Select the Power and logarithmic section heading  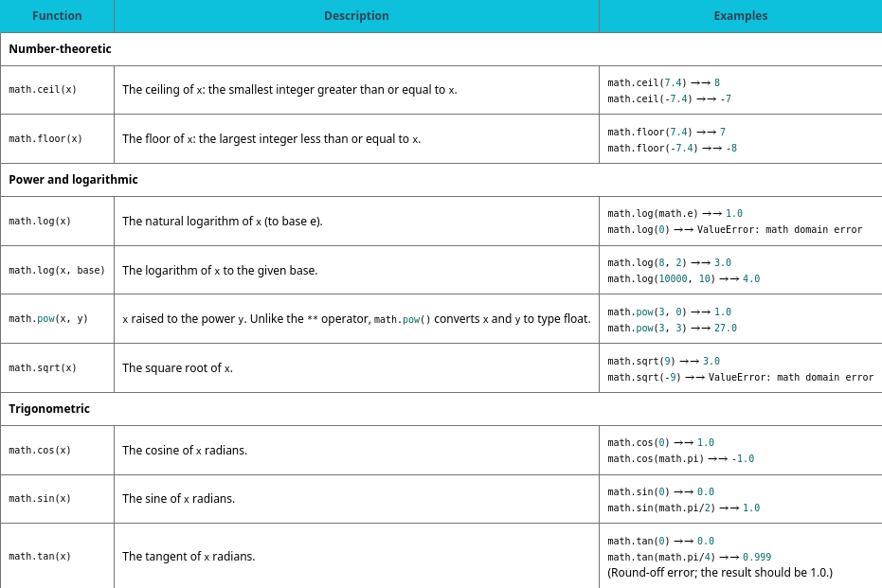[x=73, y=180]
